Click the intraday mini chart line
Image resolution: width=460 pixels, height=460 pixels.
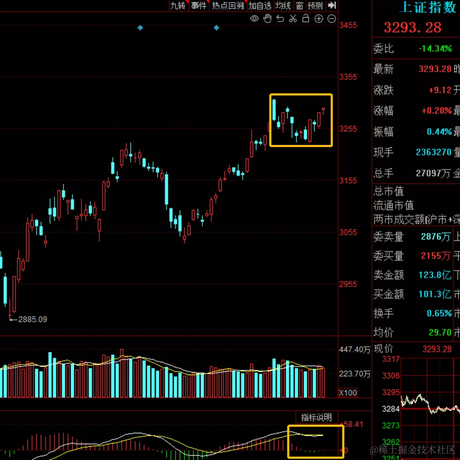click(430, 404)
